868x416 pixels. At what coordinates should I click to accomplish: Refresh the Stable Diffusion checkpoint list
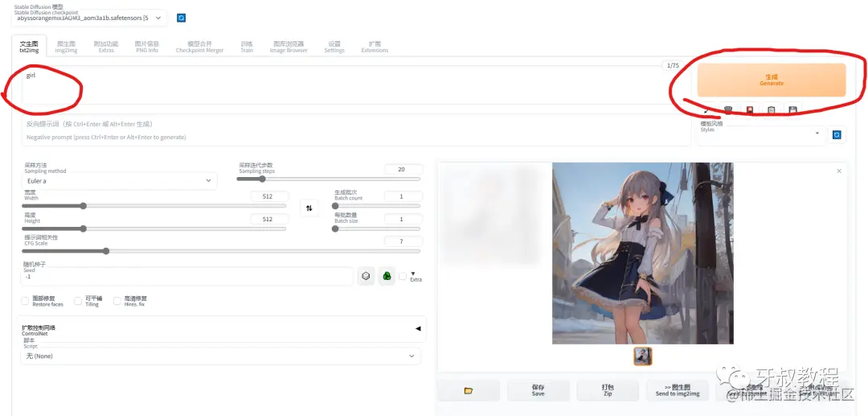pyautogui.click(x=181, y=18)
